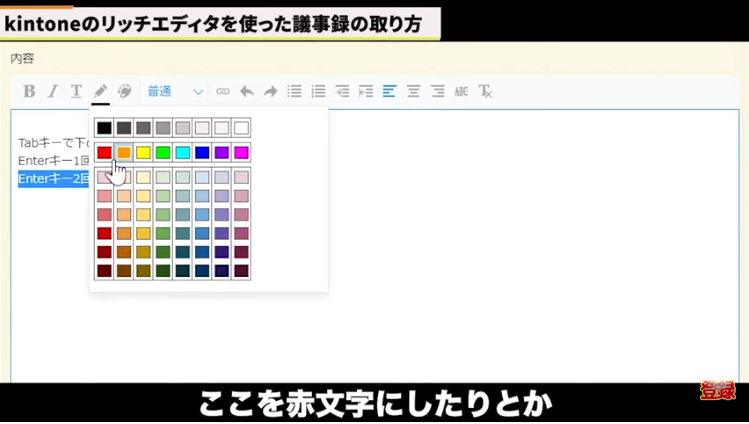Align text left
This screenshot has height=424, width=749.
tap(389, 91)
